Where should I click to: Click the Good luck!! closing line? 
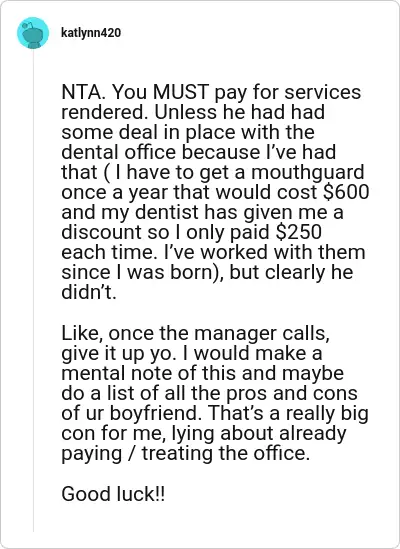tap(113, 494)
